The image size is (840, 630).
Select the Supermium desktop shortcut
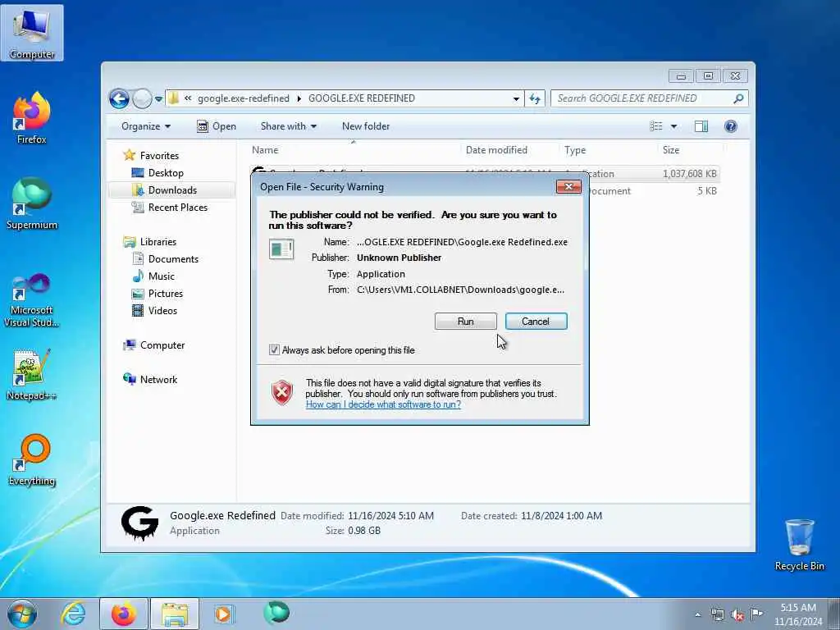point(32,203)
